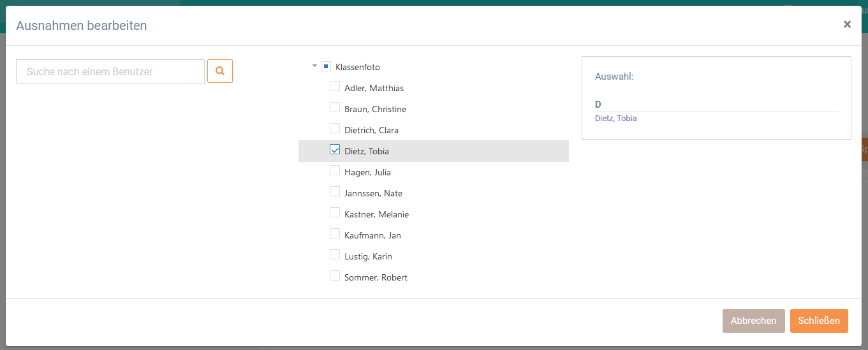Tick the Lustig, Karin checkbox
The width and height of the screenshot is (868, 350).
point(334,254)
